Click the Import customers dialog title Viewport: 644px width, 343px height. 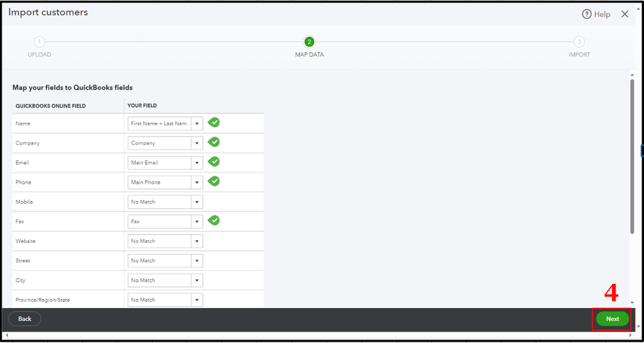pyautogui.click(x=48, y=12)
